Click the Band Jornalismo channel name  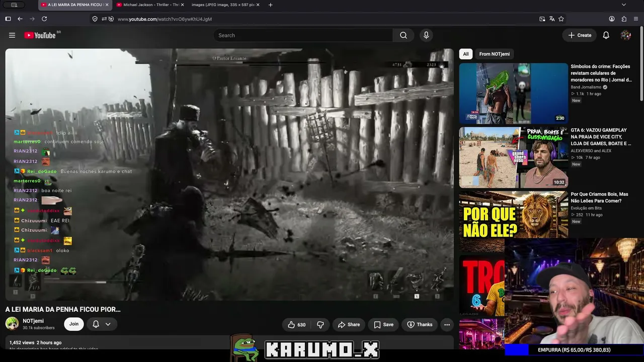(x=586, y=87)
